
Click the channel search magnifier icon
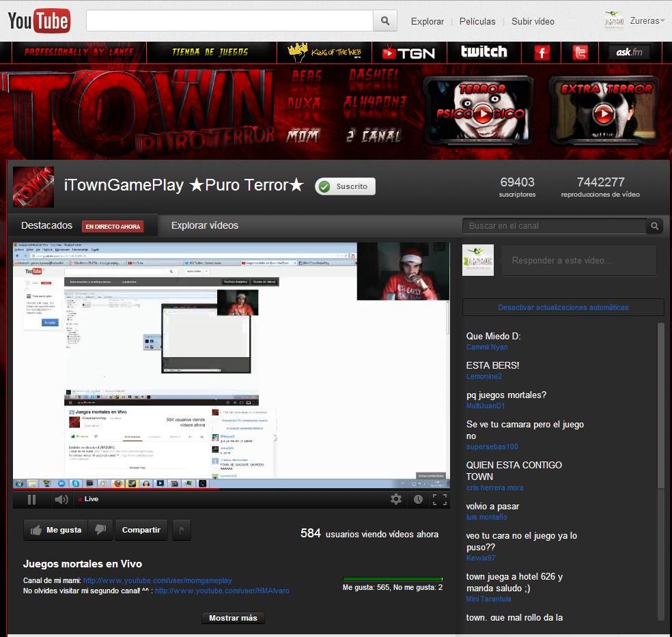654,226
